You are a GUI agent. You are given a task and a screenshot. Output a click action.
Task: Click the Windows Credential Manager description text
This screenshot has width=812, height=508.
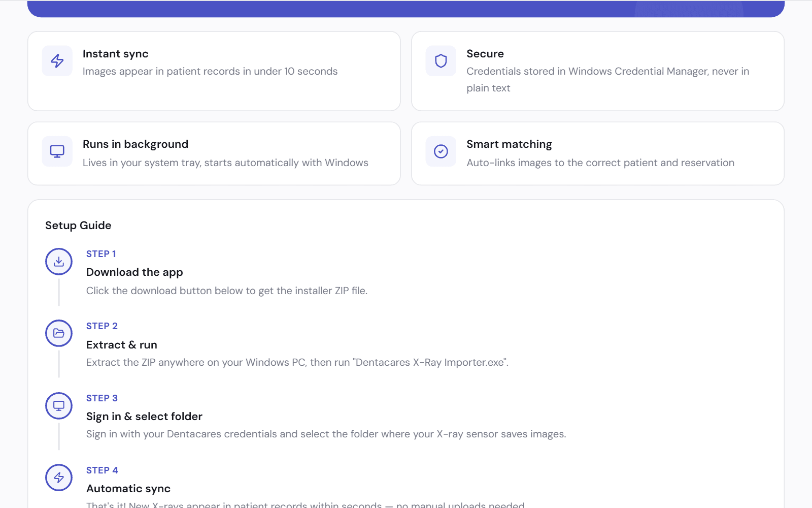tap(608, 80)
